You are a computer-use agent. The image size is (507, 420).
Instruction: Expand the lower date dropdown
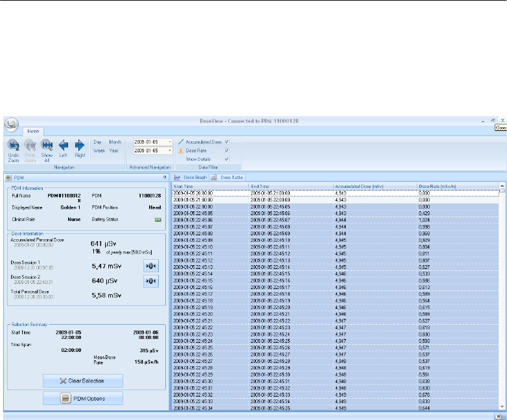point(169,150)
